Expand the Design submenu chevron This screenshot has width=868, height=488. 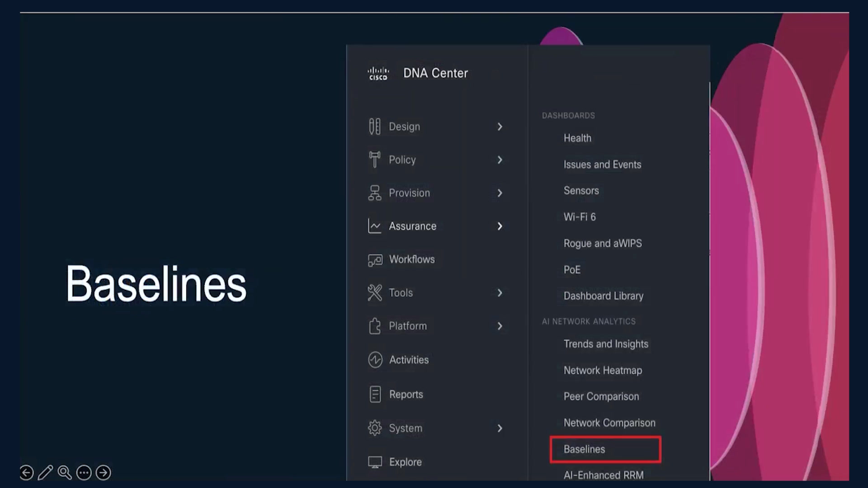point(500,127)
